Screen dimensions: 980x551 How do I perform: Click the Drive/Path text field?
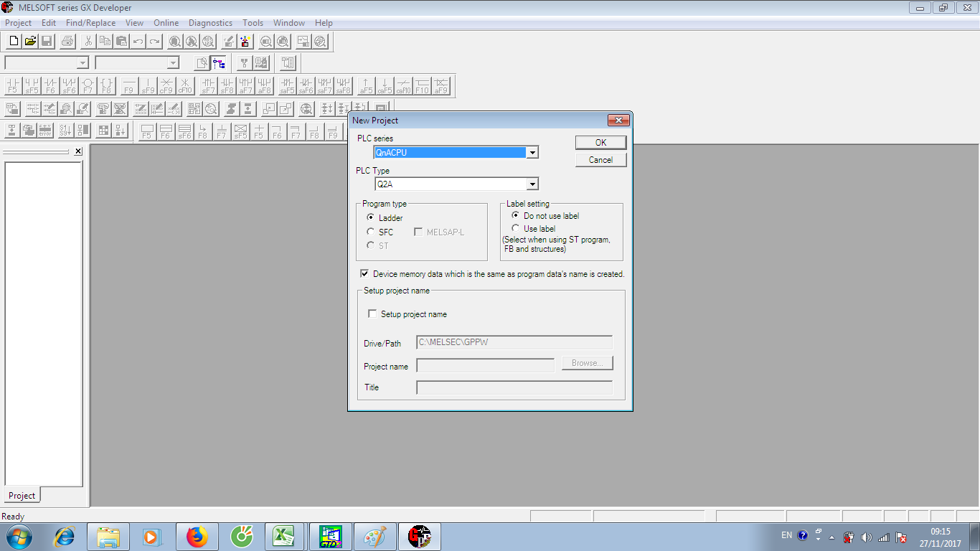point(514,343)
